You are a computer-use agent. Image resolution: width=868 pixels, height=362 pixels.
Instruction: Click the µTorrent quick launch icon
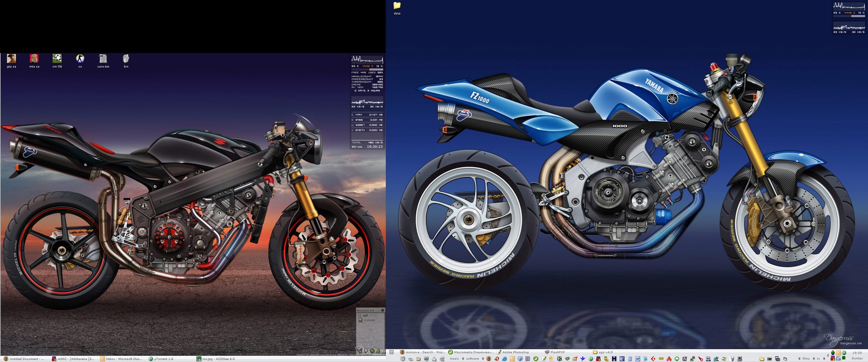click(591, 359)
